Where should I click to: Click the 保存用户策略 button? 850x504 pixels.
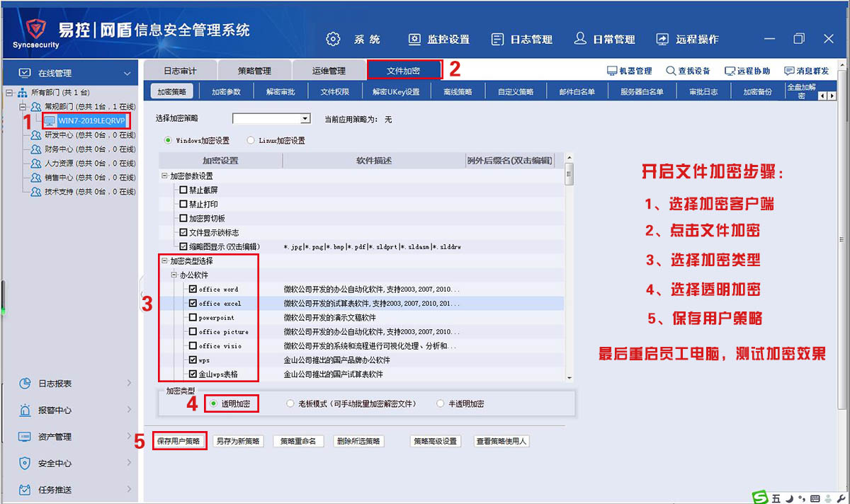click(x=178, y=441)
